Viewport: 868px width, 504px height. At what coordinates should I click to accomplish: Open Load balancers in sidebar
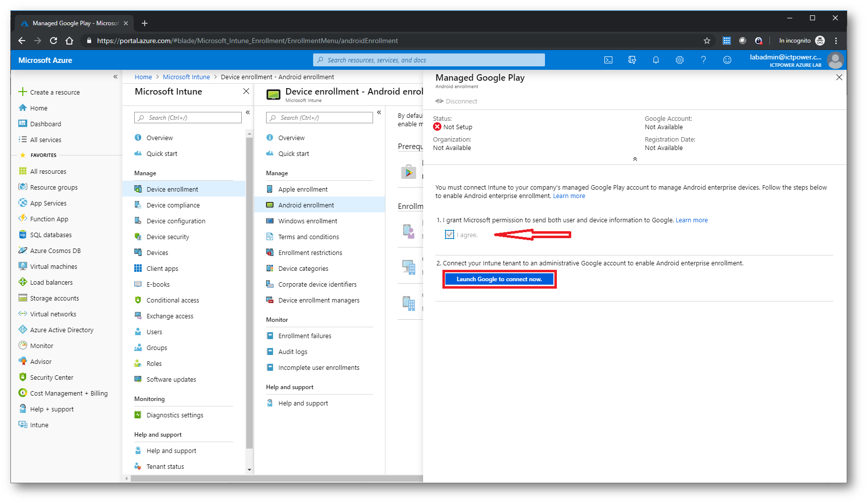[x=51, y=282]
